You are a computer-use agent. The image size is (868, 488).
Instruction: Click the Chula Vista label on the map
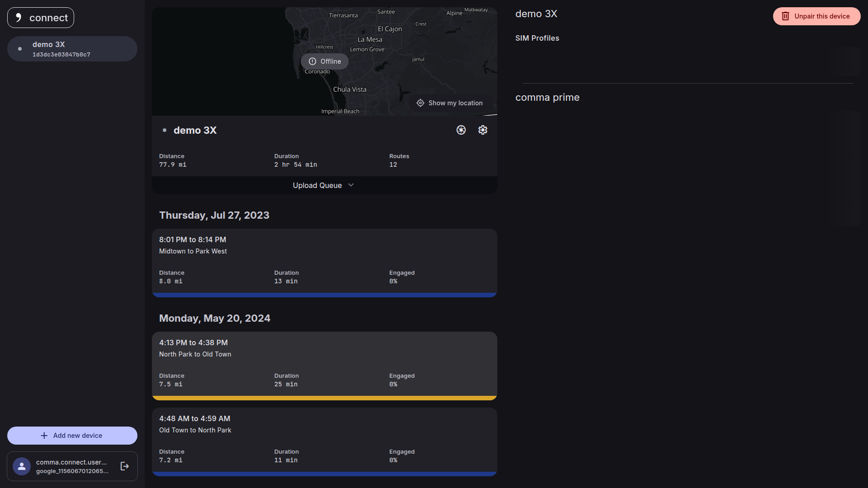coord(349,89)
